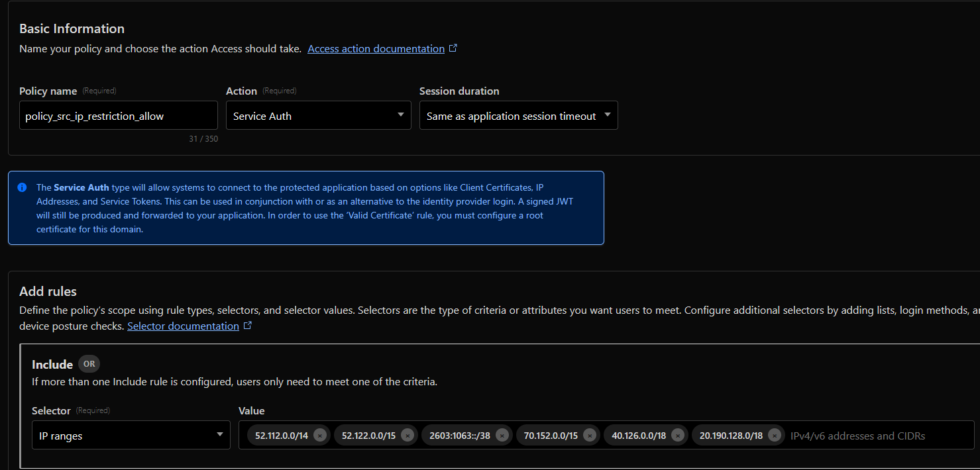Remove the 2603:1063::/38 IPv6 range
Screen dimensions: 980x470
[502, 435]
